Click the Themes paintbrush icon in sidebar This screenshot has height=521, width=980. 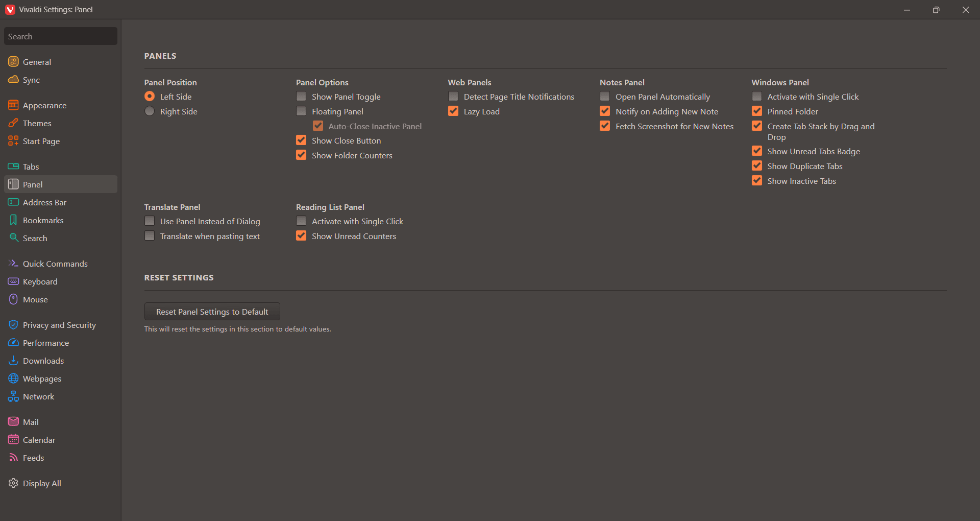click(13, 123)
